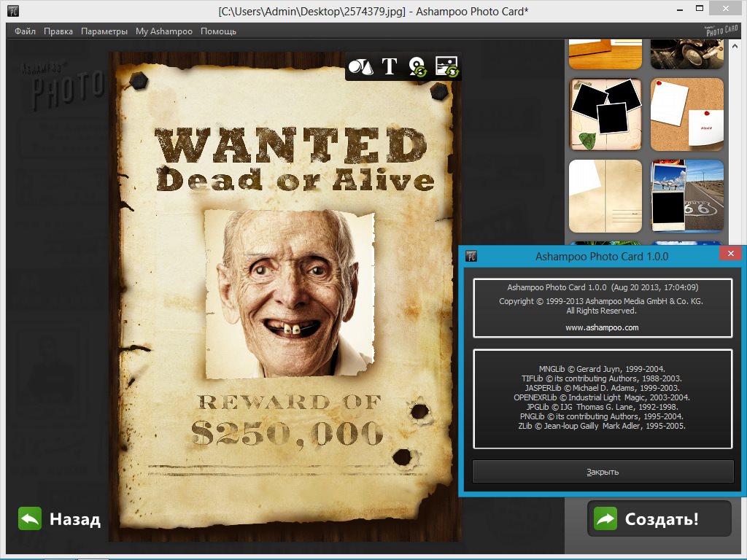The height and width of the screenshot is (560, 747).
Task: Click the "$250,000" reward amount on poster
Action: click(287, 435)
